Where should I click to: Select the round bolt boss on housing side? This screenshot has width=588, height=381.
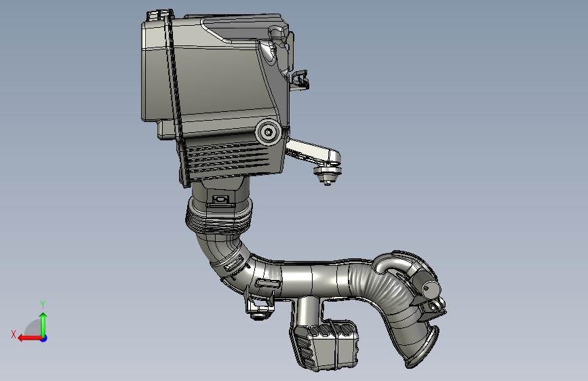point(268,132)
